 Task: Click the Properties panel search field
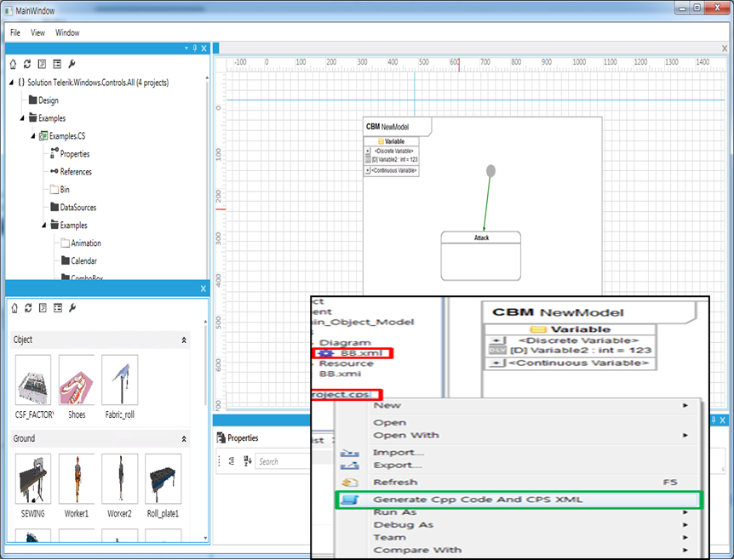(282, 461)
